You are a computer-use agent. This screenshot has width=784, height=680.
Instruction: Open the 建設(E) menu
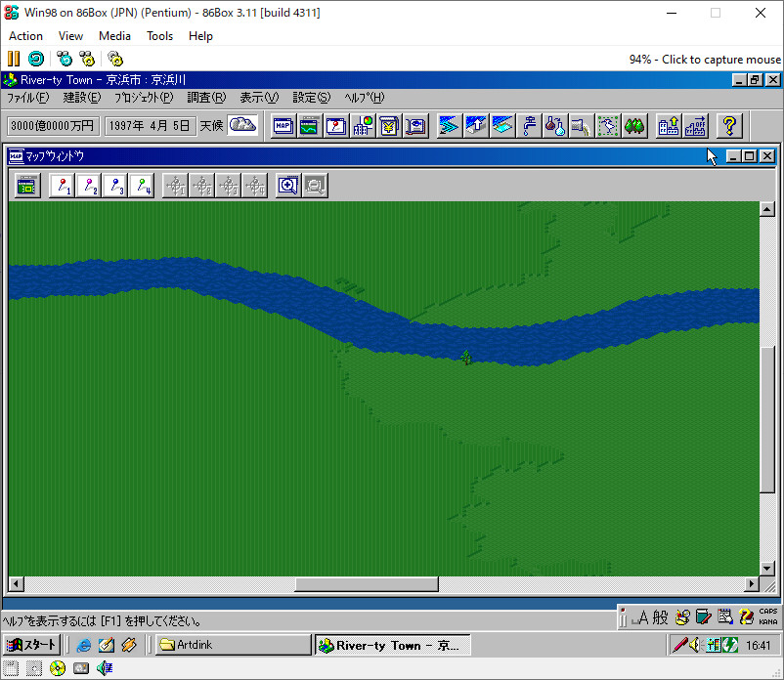coord(82,98)
